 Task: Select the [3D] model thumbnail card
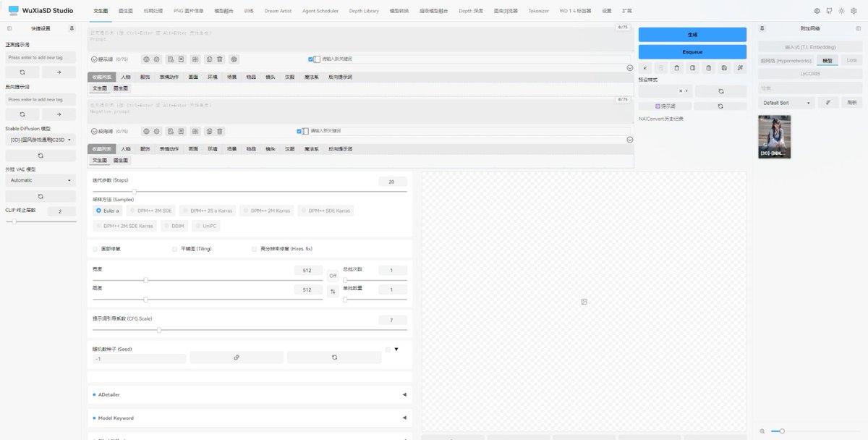pyautogui.click(x=775, y=137)
